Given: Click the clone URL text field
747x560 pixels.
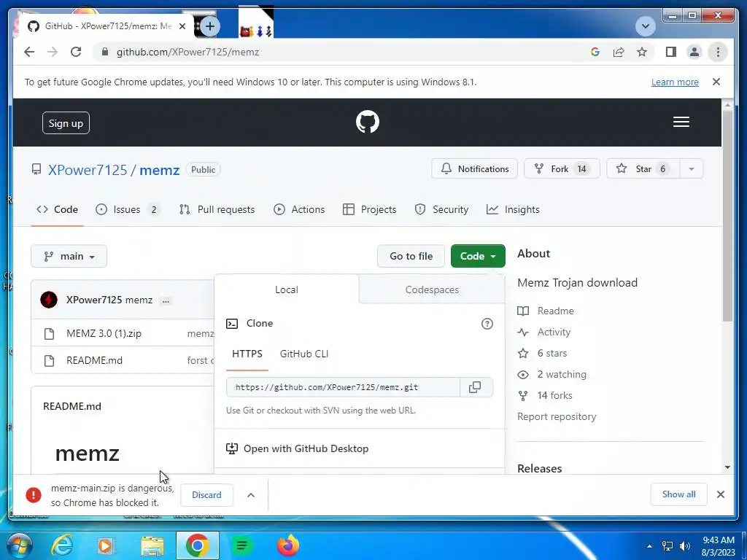Looking at the screenshot, I should [343, 387].
